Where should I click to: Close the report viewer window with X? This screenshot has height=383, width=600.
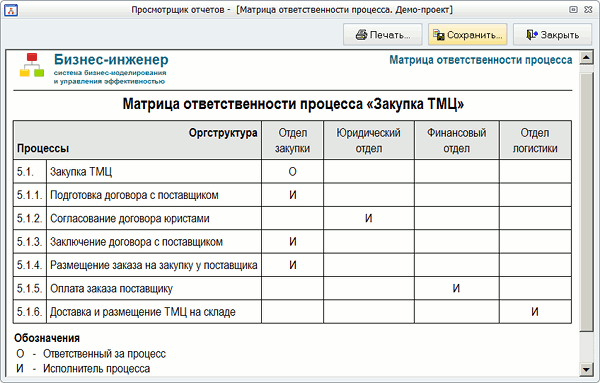tap(588, 10)
